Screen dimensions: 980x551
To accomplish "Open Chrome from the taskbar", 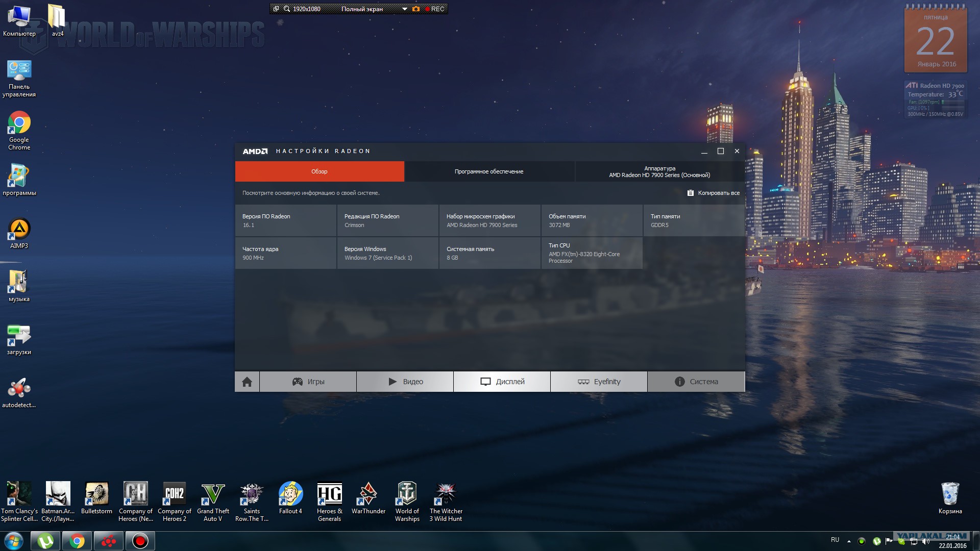I will (x=77, y=541).
